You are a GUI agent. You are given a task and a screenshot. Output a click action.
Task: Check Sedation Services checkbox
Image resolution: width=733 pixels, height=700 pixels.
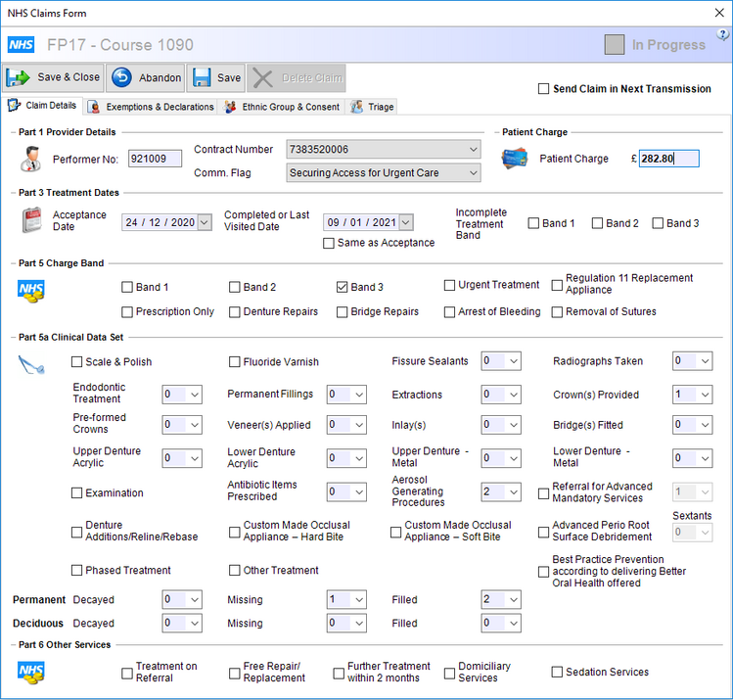tap(557, 672)
